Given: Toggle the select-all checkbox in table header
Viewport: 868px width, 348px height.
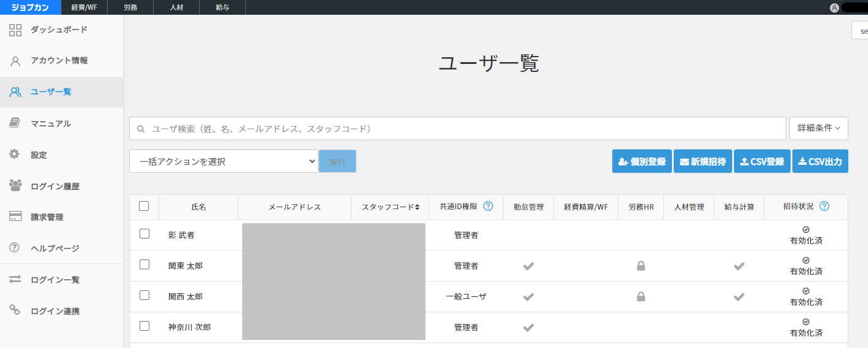Looking at the screenshot, I should (144, 207).
